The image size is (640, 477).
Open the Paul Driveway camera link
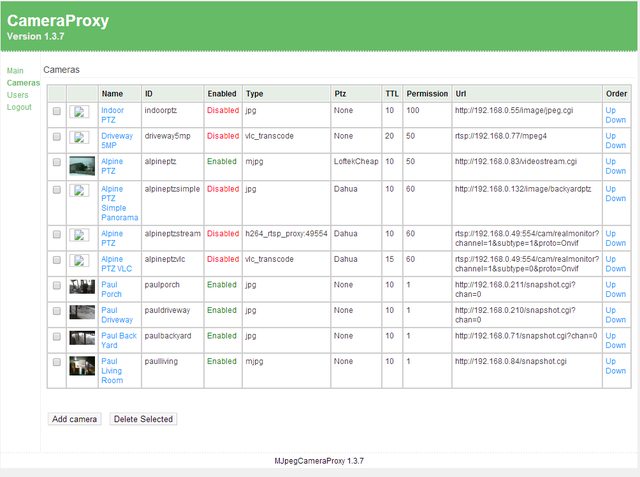click(117, 315)
